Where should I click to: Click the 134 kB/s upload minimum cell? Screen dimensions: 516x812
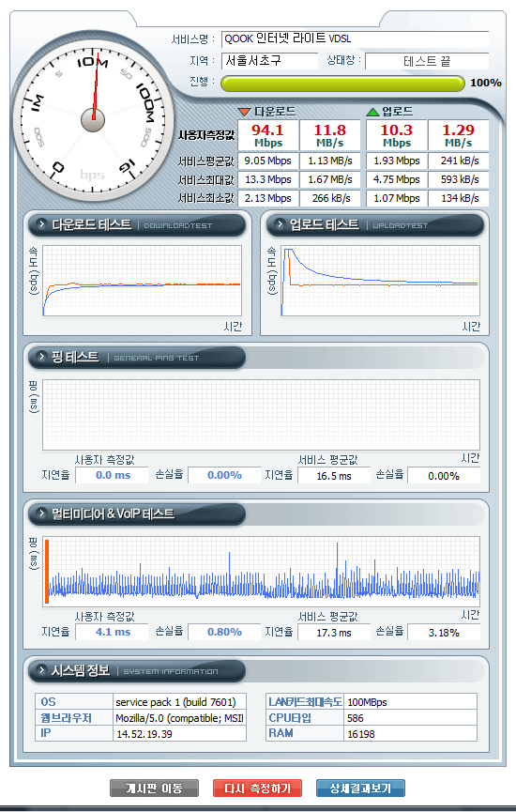click(459, 198)
